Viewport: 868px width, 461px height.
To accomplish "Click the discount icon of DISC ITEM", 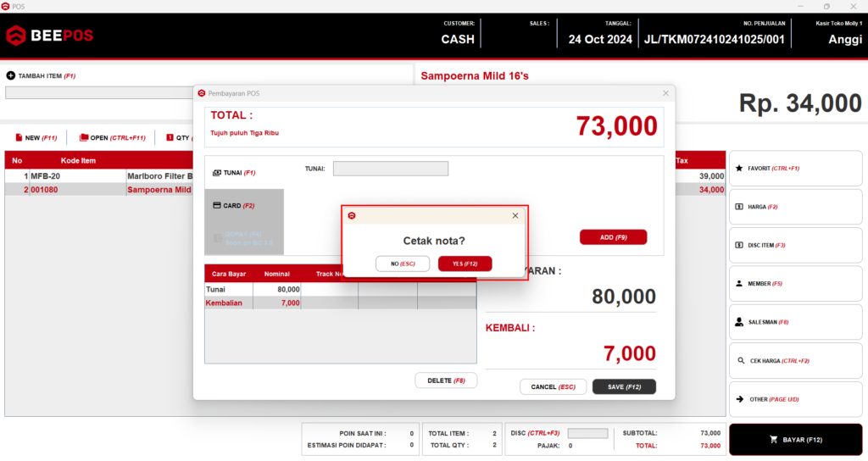I will (x=739, y=245).
